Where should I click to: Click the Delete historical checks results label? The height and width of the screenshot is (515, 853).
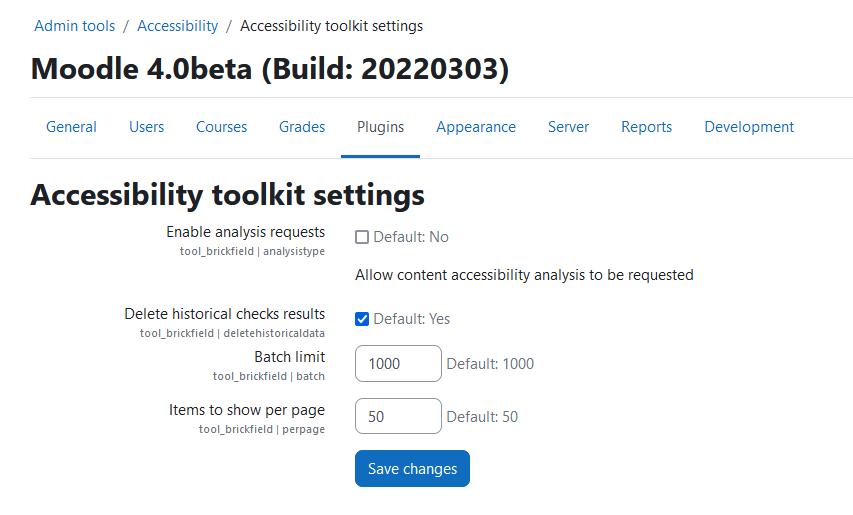click(x=225, y=314)
